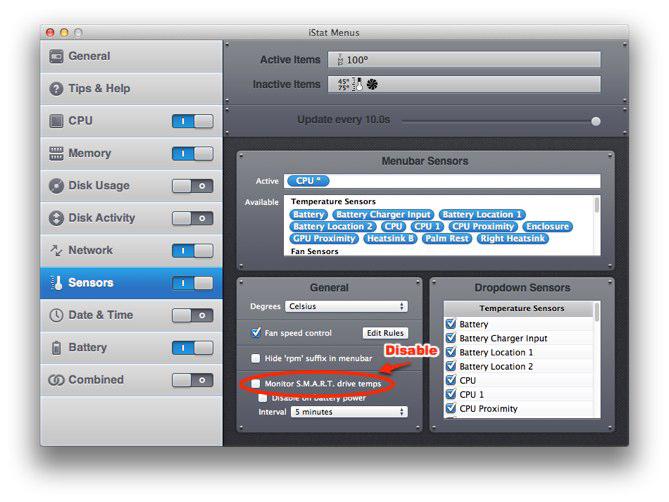Select the GPU Proximity sensor token
This screenshot has height=502, width=669.
[x=324, y=238]
